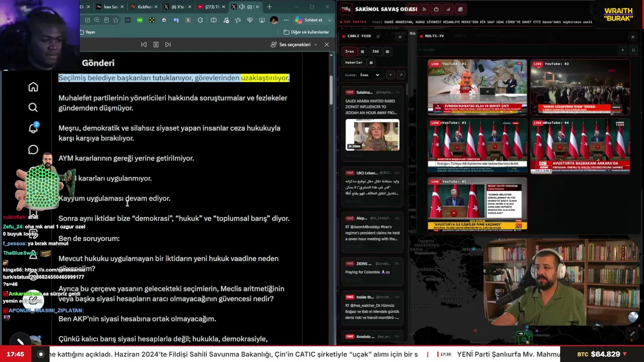
Task: Click arrow button beside Liste dropdown
Action: click(x=400, y=75)
